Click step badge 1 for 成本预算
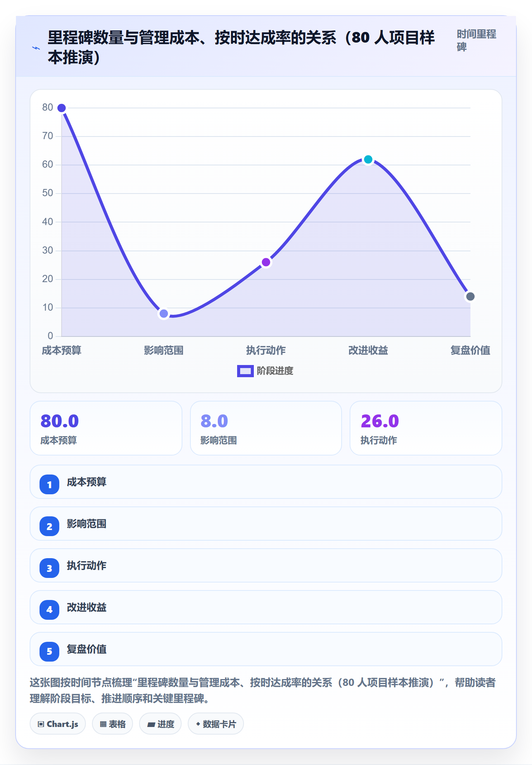 (49, 484)
